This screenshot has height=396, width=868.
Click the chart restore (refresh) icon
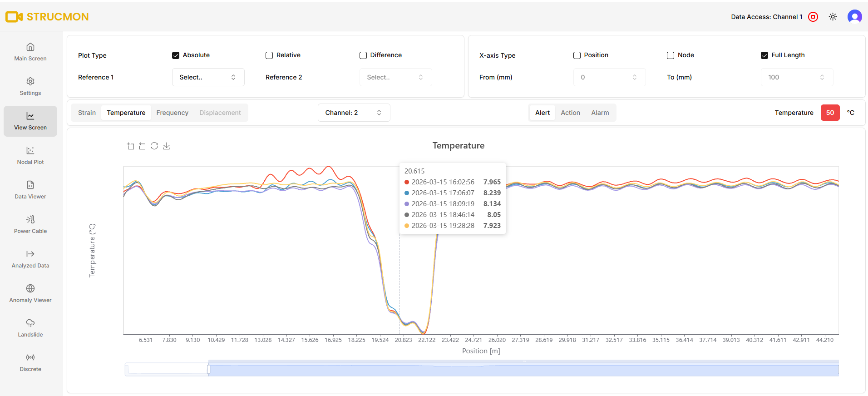[154, 146]
